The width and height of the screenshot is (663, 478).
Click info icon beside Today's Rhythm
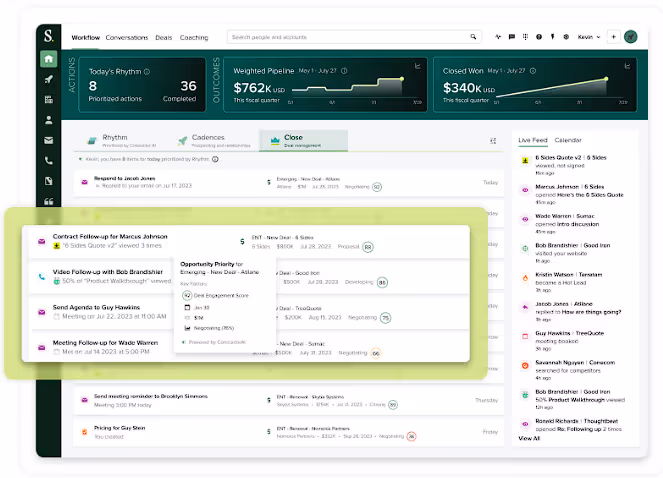147,71
